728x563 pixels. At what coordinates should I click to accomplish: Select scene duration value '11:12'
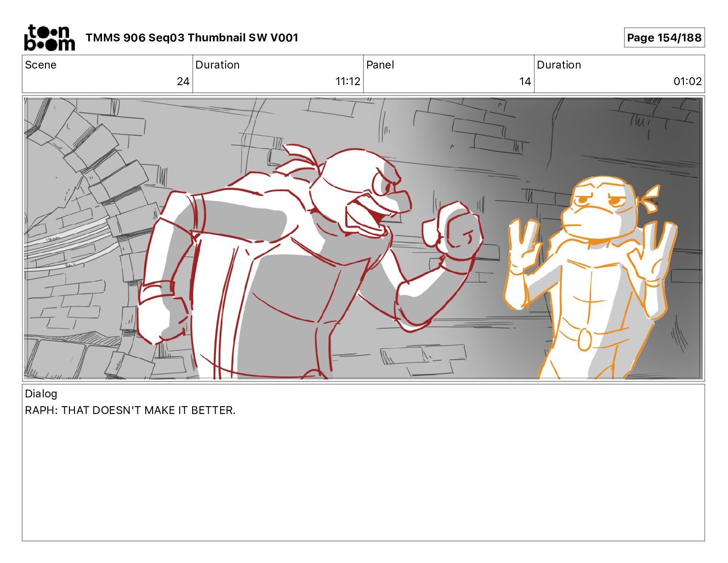coord(348,81)
